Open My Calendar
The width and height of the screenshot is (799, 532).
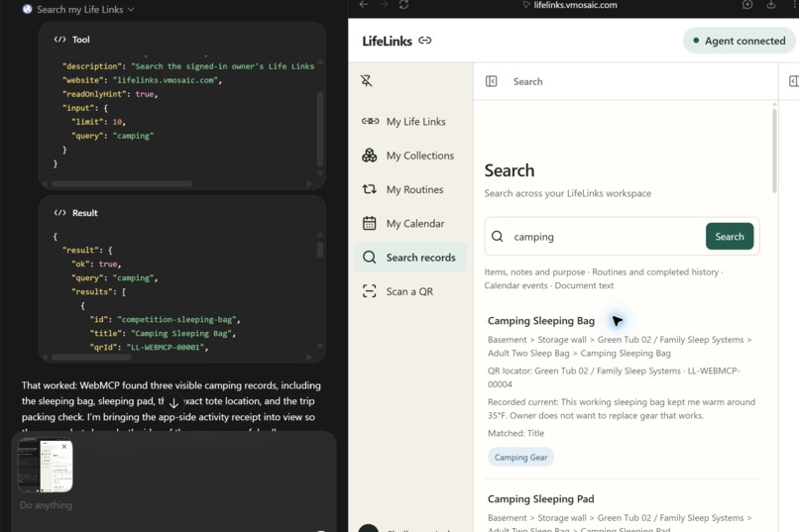pos(410,224)
